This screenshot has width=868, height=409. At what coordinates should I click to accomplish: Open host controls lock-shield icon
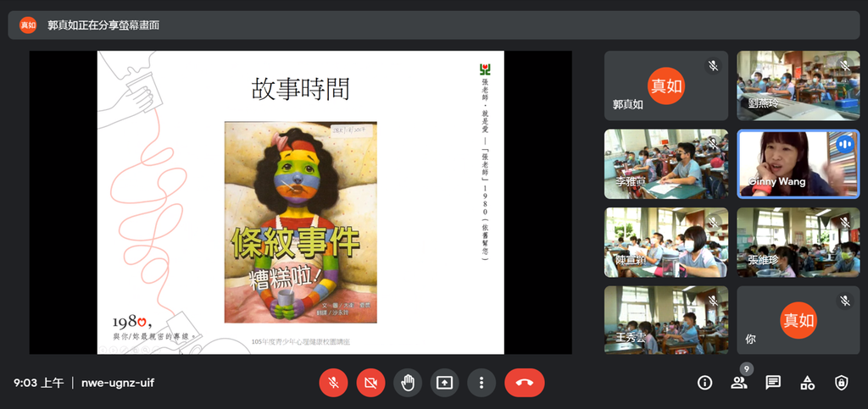pyautogui.click(x=842, y=383)
